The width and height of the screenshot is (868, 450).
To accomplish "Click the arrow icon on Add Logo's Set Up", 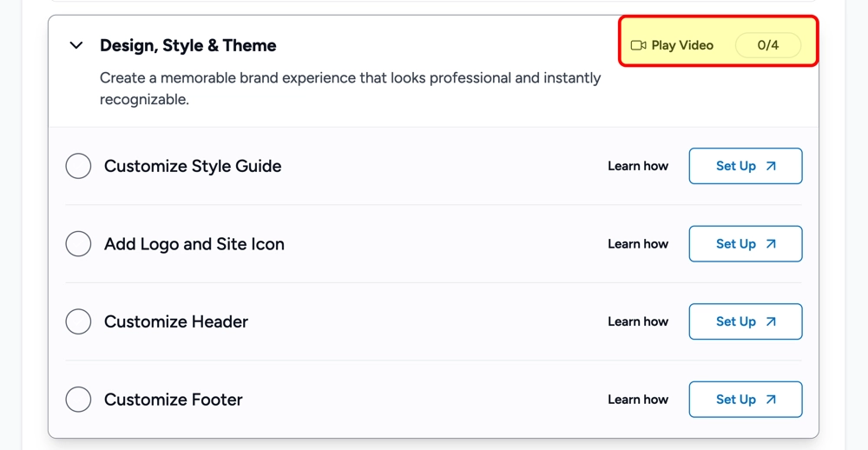I will tap(771, 244).
